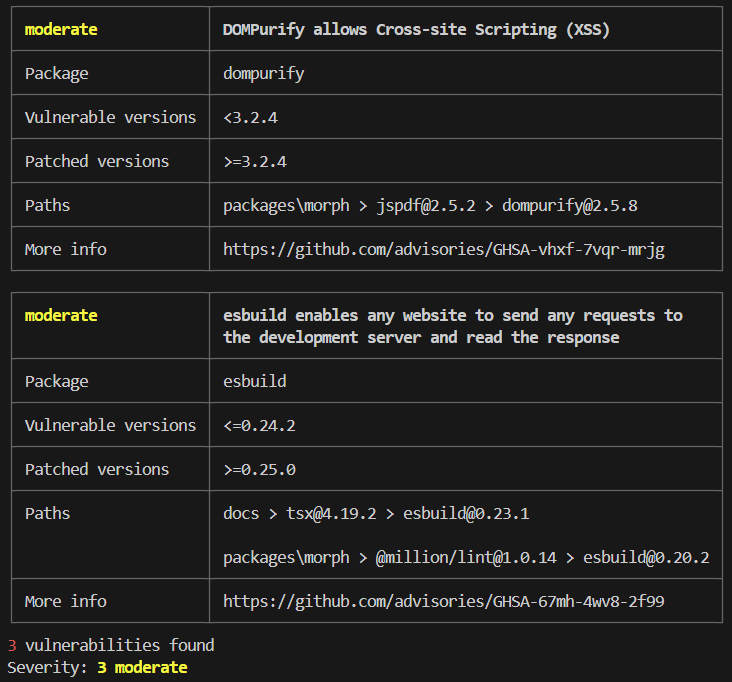Click the patched version value >=3.2.4
Viewport: 732px width, 682px height.
point(254,161)
